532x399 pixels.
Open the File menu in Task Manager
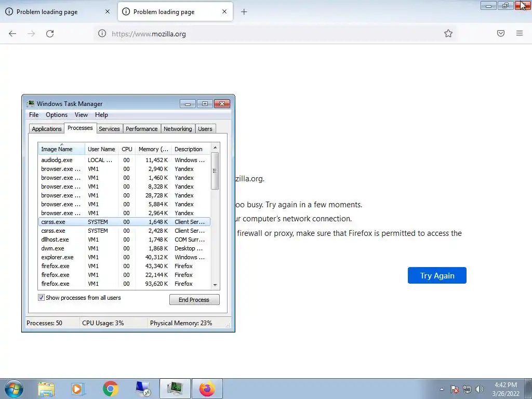pyautogui.click(x=34, y=115)
